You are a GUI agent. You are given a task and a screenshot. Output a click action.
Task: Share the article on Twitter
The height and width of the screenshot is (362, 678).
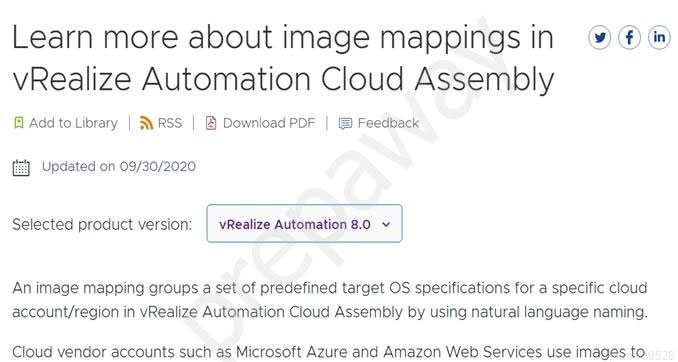point(599,38)
